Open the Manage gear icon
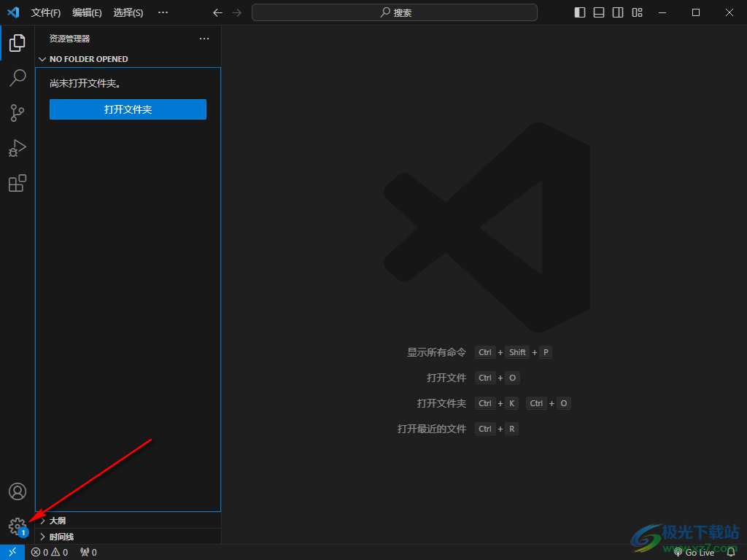Viewport: 747px width, 560px height. 18,526
